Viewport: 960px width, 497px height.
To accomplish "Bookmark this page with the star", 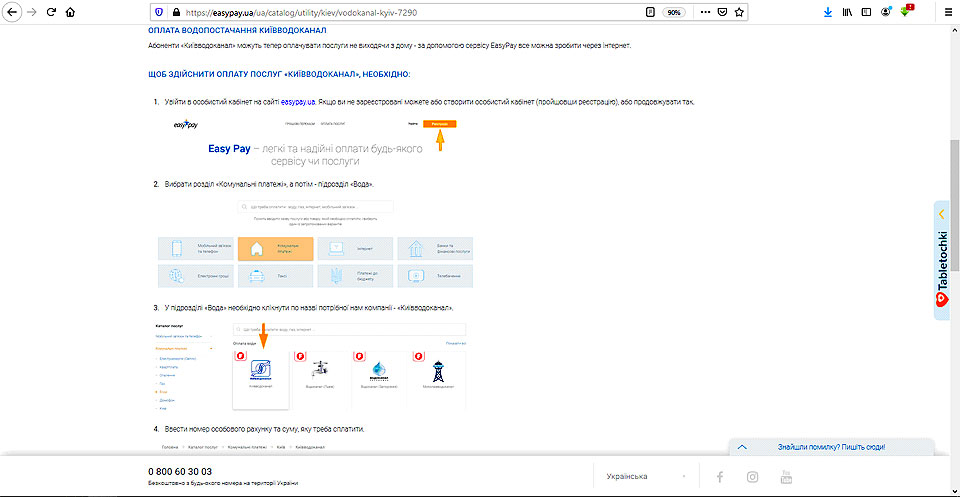I will click(x=739, y=12).
